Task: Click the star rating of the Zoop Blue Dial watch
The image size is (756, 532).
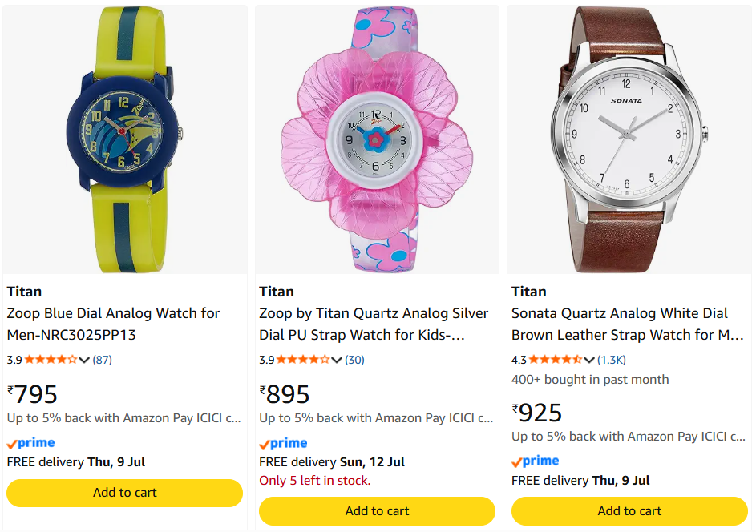Action: (51, 360)
